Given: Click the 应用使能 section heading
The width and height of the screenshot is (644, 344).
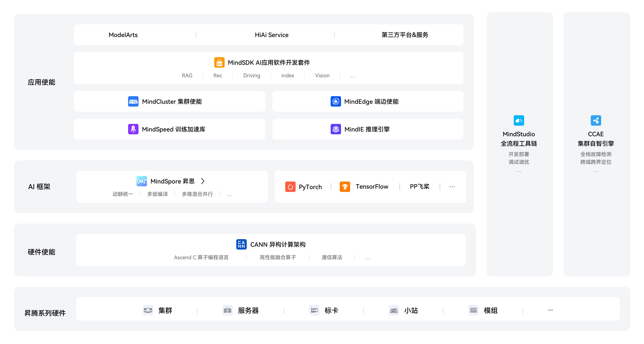Looking at the screenshot, I should (x=42, y=82).
